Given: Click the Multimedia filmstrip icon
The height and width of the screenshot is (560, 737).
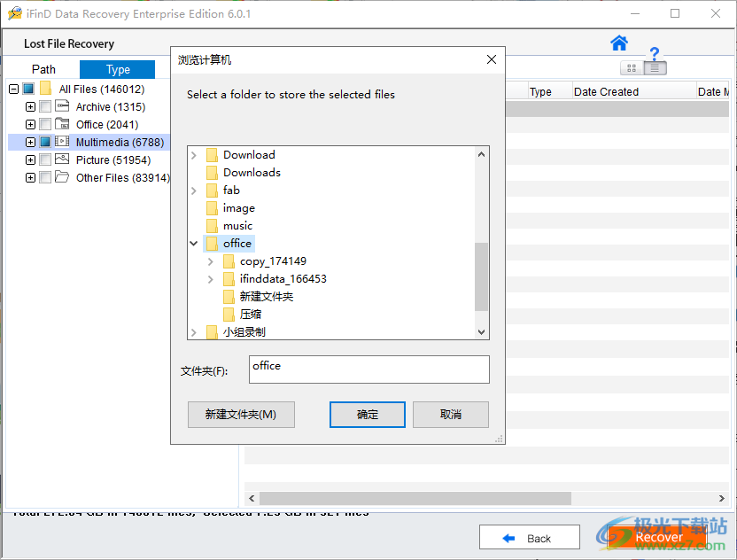Looking at the screenshot, I should click(62, 142).
